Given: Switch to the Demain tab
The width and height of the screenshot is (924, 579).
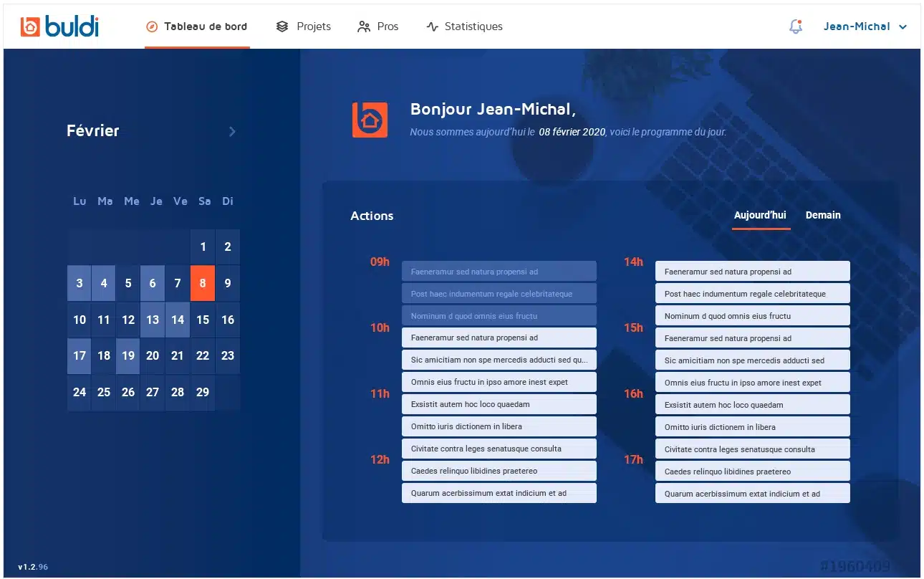Looking at the screenshot, I should (823, 215).
